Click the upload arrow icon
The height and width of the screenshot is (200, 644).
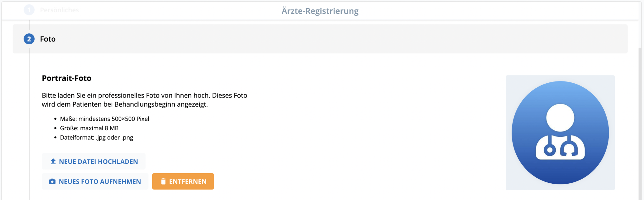(x=53, y=161)
